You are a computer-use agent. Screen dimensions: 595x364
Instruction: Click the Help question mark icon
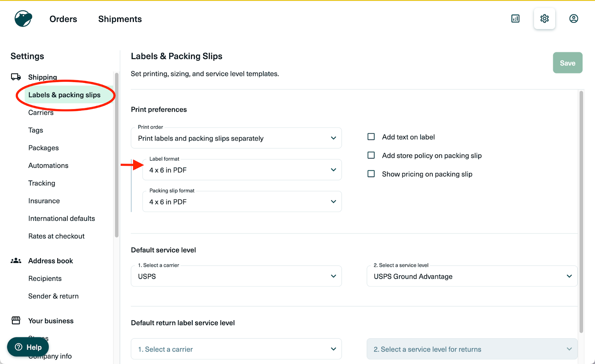(19, 347)
